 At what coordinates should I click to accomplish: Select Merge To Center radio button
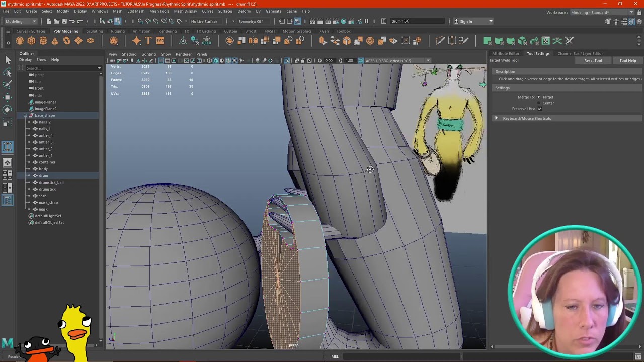(539, 103)
